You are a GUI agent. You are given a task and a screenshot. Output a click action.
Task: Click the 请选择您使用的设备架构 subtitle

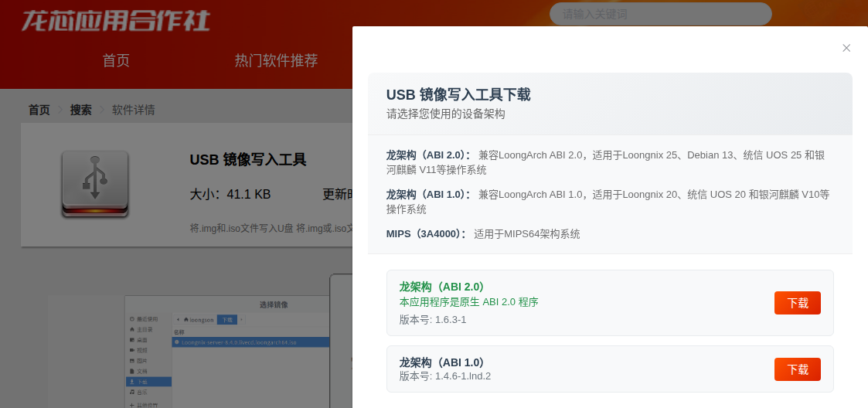(446, 114)
